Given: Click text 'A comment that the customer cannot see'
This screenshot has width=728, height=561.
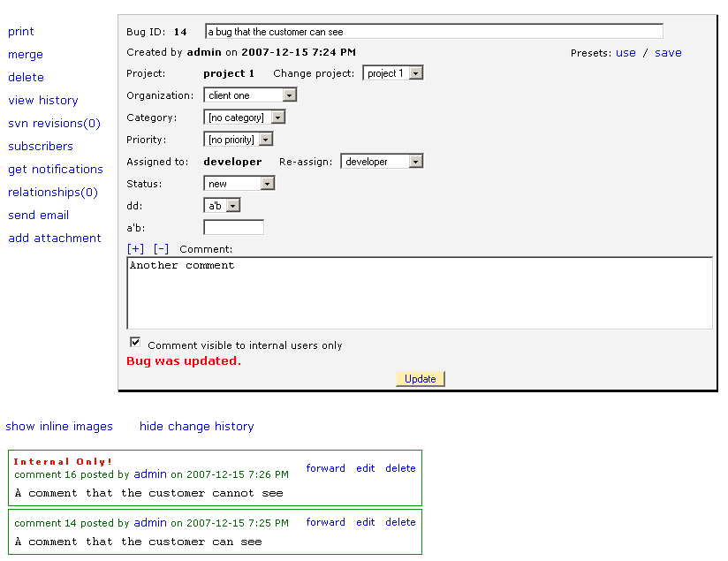Looking at the screenshot, I should [x=149, y=493].
